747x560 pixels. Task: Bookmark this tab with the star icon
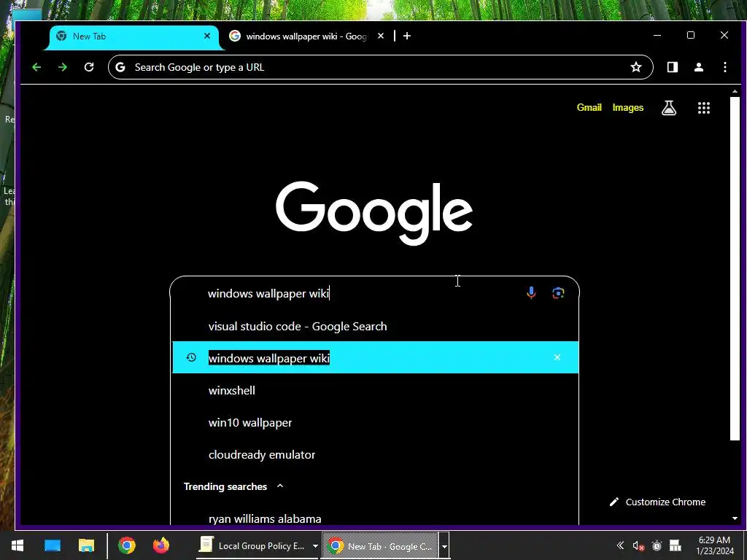coord(636,67)
